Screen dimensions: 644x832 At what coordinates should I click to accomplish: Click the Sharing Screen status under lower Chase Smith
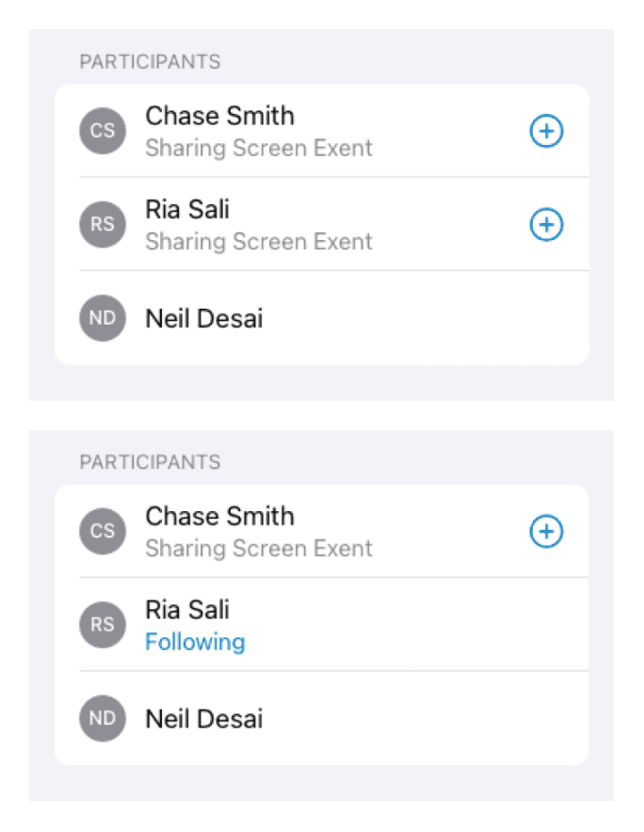point(259,548)
